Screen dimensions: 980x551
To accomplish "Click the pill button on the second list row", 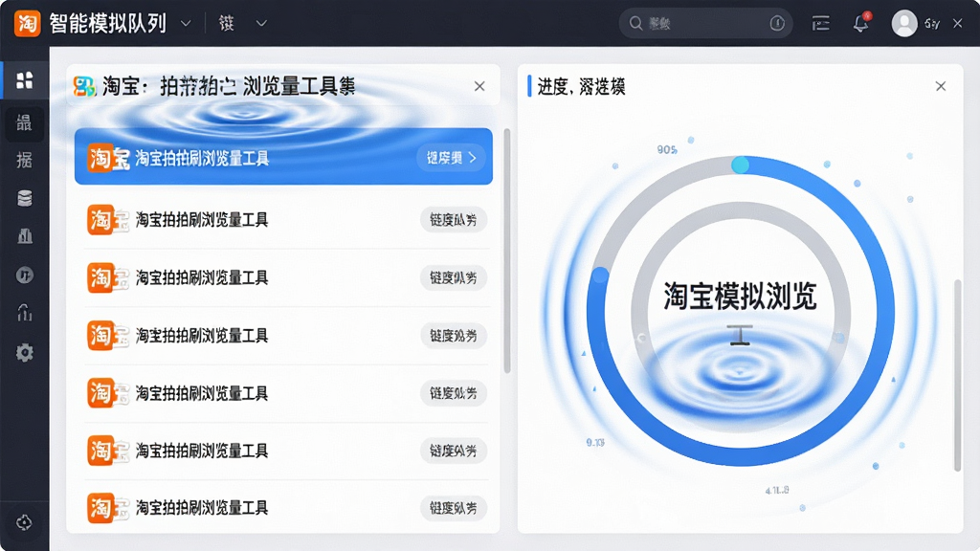I will coord(453,220).
